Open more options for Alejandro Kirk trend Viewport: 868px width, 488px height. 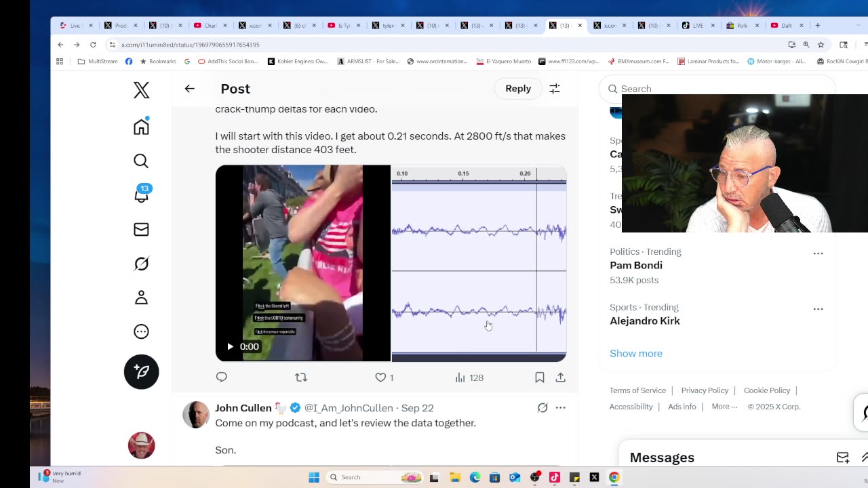(x=818, y=309)
